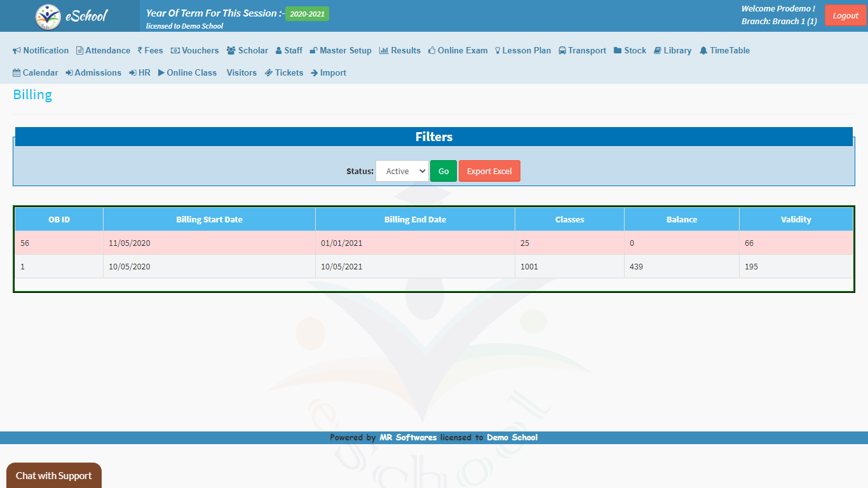Click the Stock folder icon
The width and height of the screenshot is (868, 488).
click(618, 51)
